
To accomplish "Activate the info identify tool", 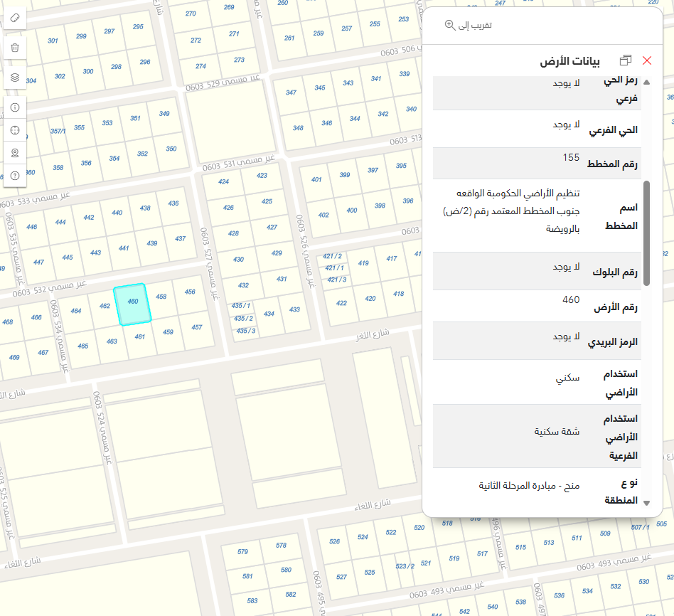I will pyautogui.click(x=15, y=107).
